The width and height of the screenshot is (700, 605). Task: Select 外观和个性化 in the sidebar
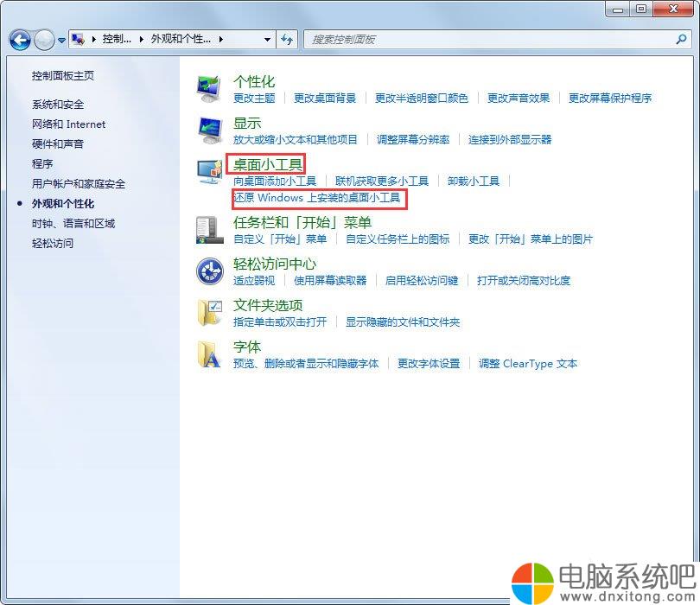[63, 204]
